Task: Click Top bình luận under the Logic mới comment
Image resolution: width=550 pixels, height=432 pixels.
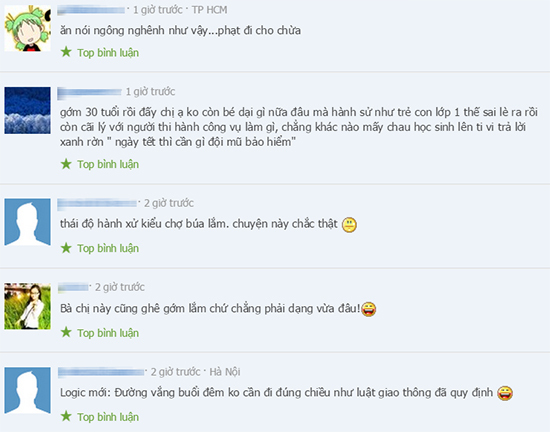Action: [108, 417]
